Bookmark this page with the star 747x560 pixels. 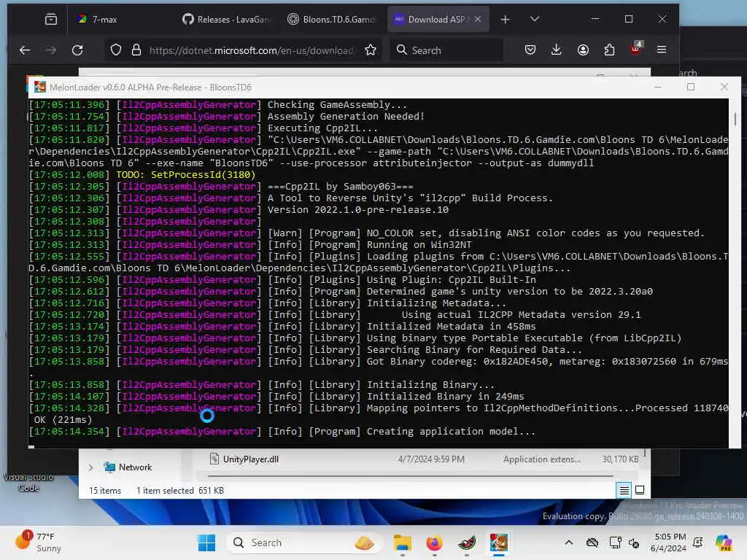[x=370, y=50]
